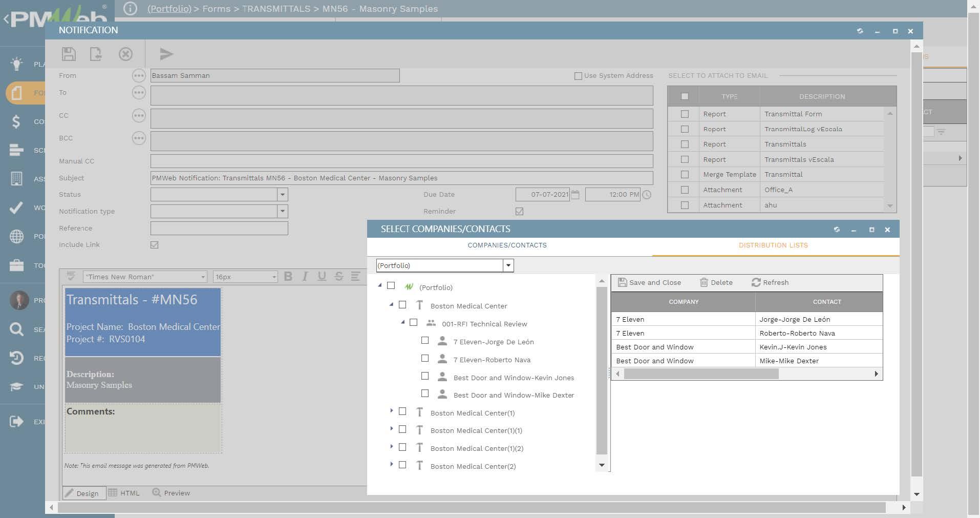Check the Merge Template Transmittal row
Viewport: 980px width, 518px height.
685,175
